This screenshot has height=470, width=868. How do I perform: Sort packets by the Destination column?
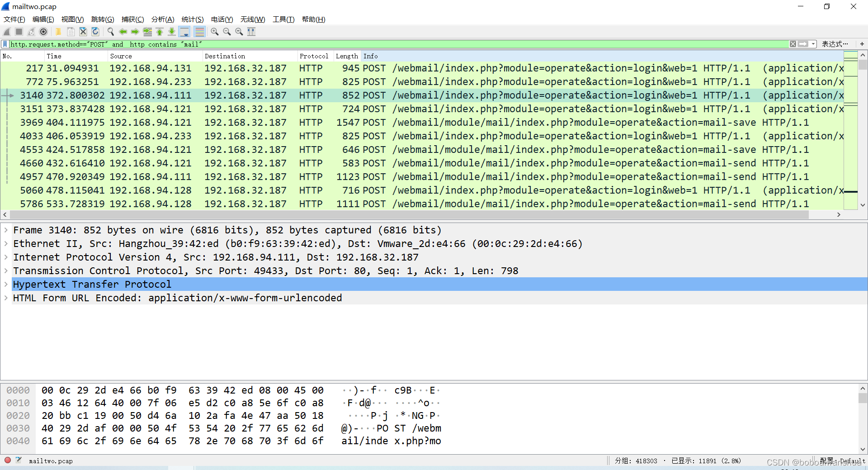pos(250,56)
